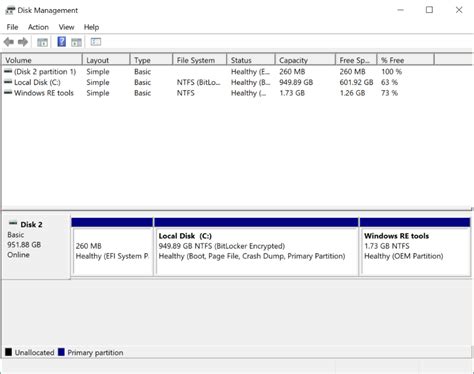The width and height of the screenshot is (474, 374).
Task: Select the 260 MB EFI System partition block
Action: coord(112,247)
